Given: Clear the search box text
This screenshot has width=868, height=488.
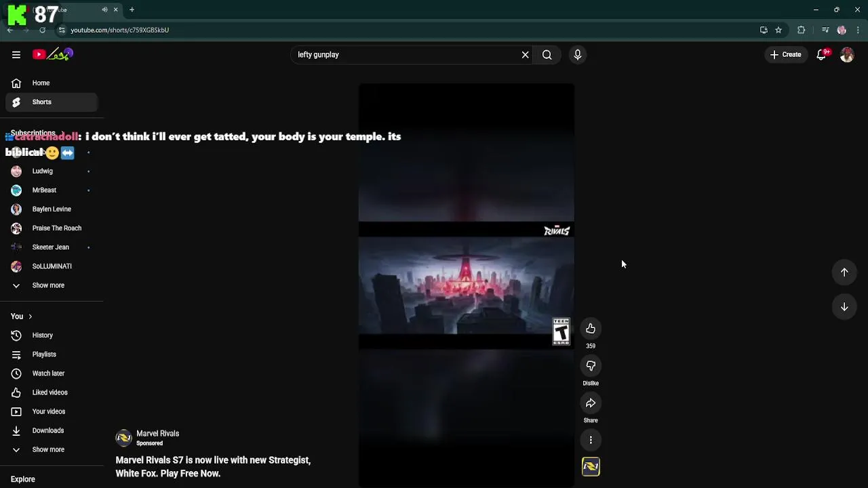Looking at the screenshot, I should (525, 55).
